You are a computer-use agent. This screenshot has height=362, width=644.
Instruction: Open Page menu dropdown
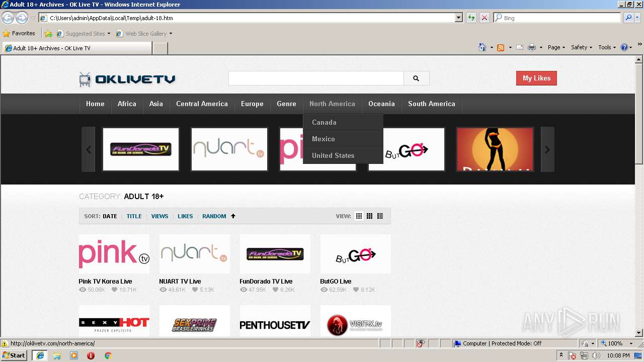click(x=556, y=47)
